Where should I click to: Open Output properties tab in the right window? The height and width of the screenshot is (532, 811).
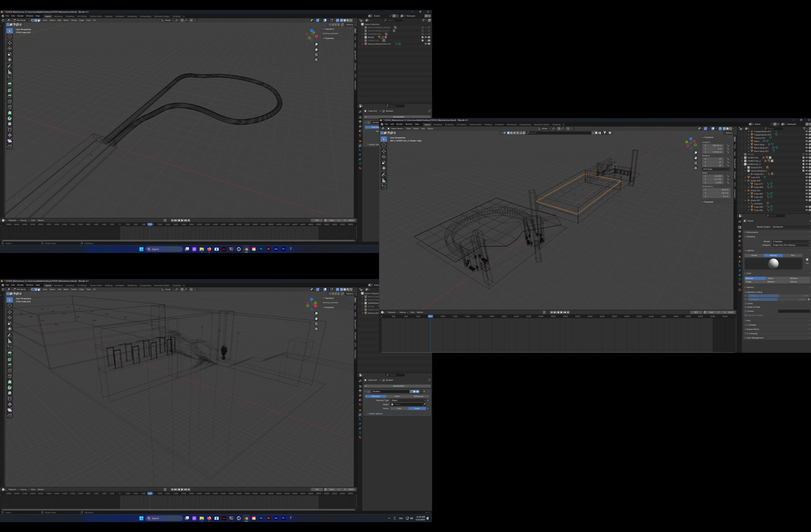[x=740, y=232]
